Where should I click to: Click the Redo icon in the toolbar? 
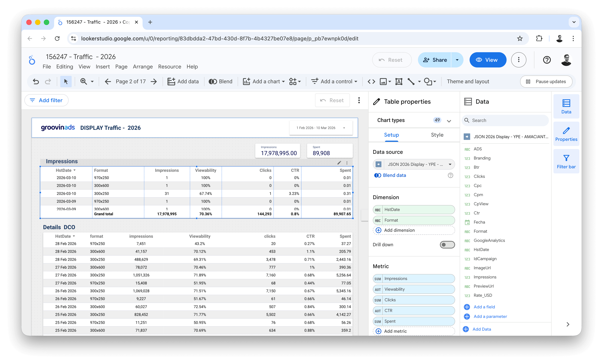pos(48,82)
